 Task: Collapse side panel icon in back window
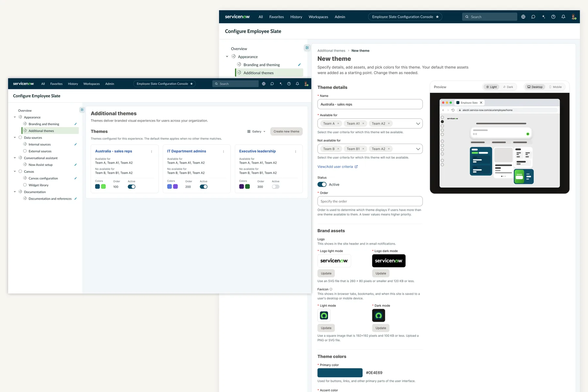[x=307, y=48]
